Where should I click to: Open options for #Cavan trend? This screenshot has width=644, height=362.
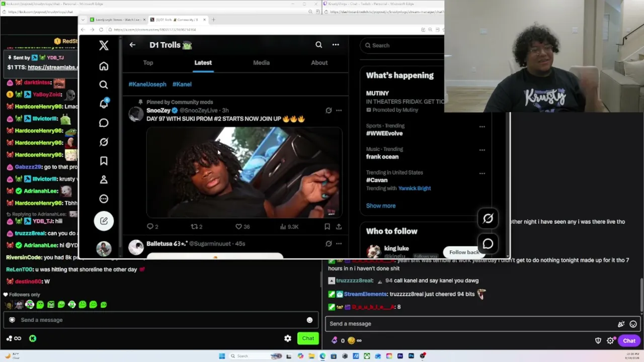coord(482,173)
